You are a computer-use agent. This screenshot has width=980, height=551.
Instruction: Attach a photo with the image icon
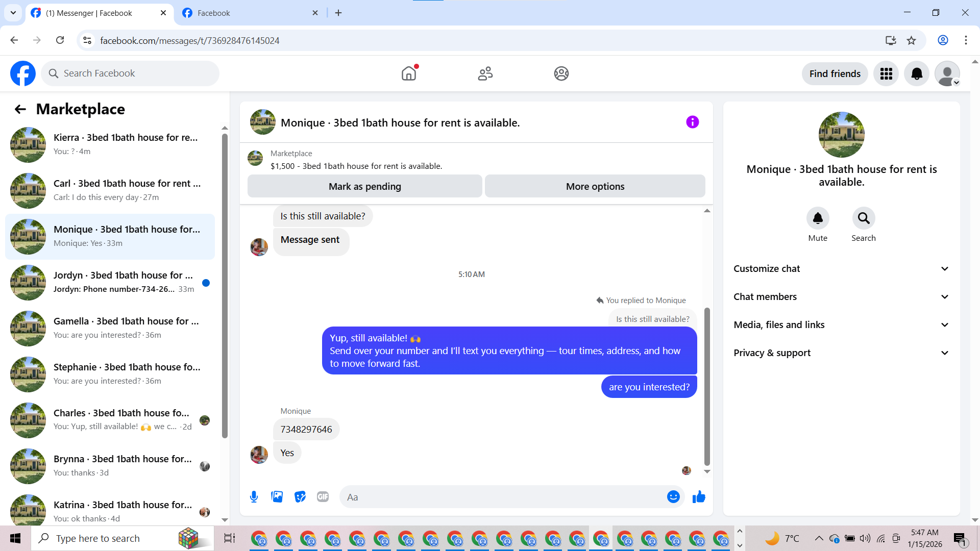point(277,496)
